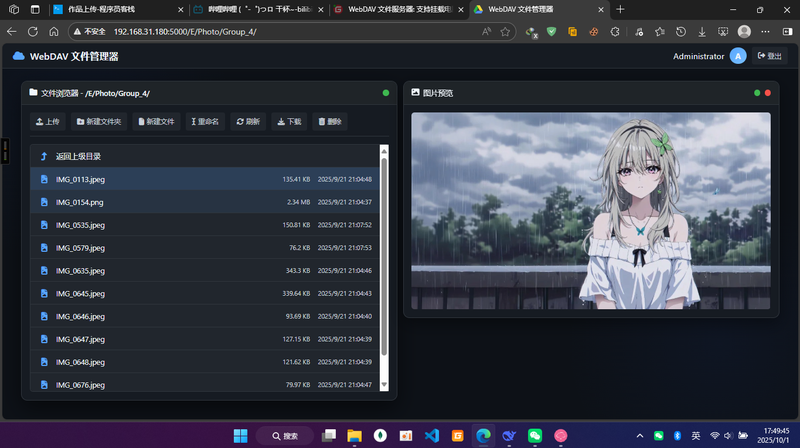This screenshot has width=800, height=448.
Task: Open browser extensions puzzle icon
Action: [615, 32]
